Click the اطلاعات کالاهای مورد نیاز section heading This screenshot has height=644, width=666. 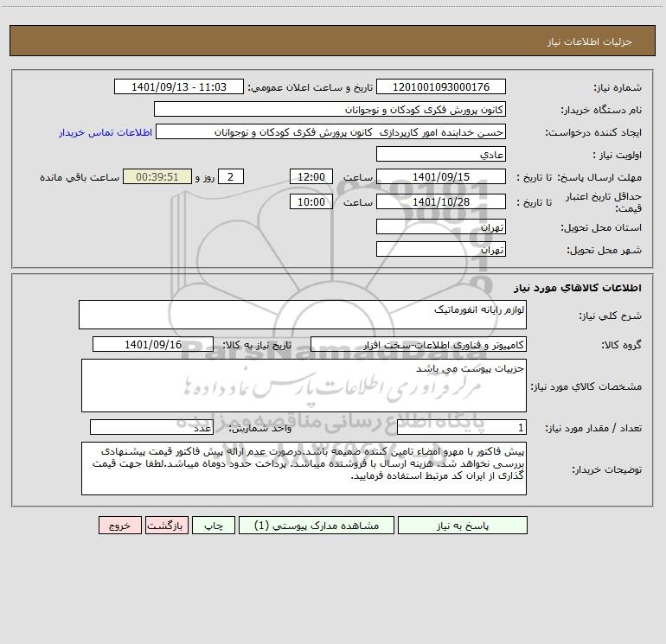click(578, 288)
